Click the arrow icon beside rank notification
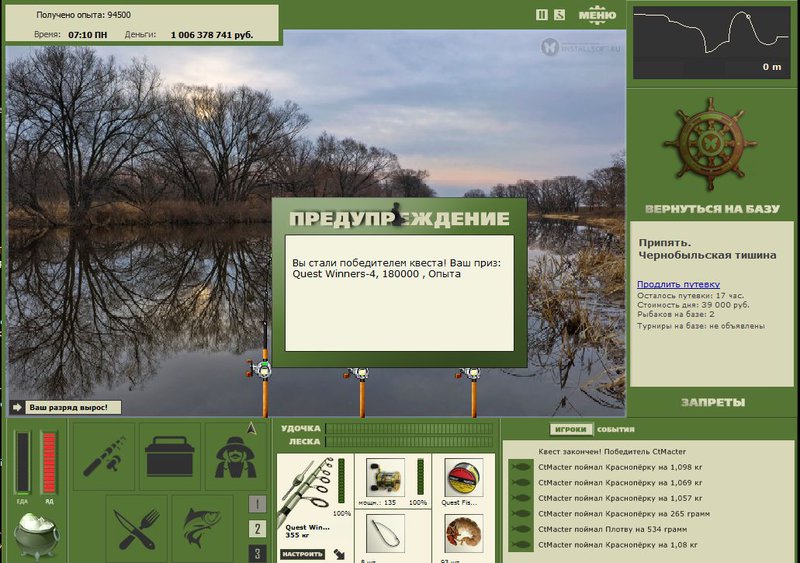Viewport: 800px width, 563px height. [x=17, y=407]
